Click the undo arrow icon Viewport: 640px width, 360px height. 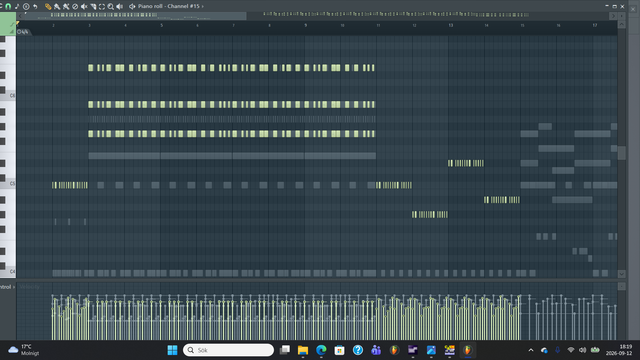tap(35, 6)
